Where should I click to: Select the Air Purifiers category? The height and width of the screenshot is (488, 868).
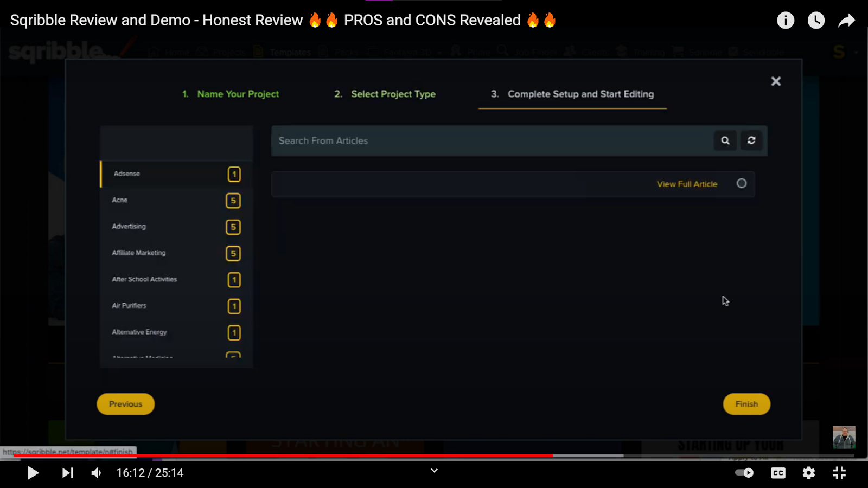tap(176, 306)
